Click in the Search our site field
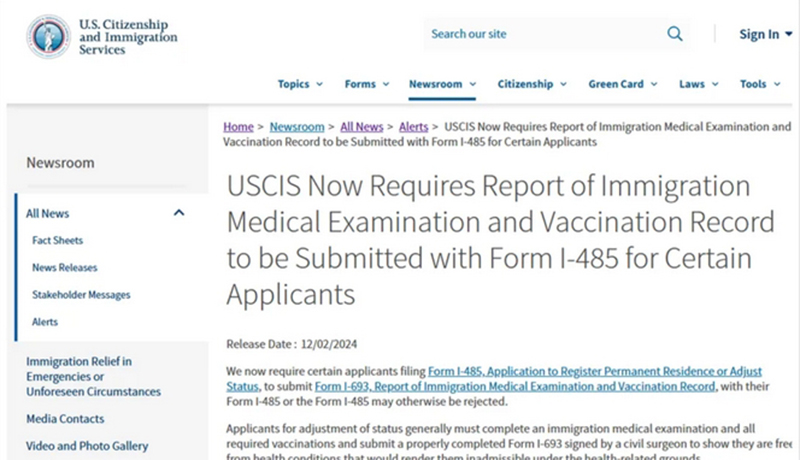Image resolution: width=800 pixels, height=460 pixels. click(540, 34)
